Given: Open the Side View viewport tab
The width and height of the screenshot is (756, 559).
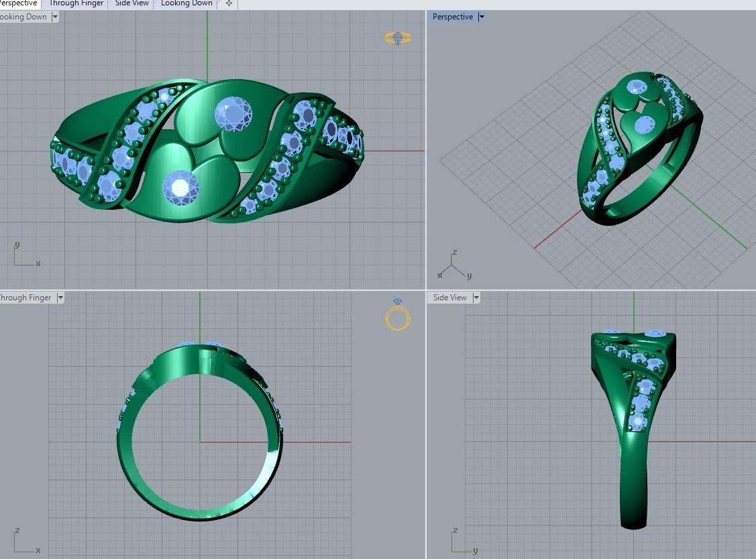Looking at the screenshot, I should click(131, 3).
